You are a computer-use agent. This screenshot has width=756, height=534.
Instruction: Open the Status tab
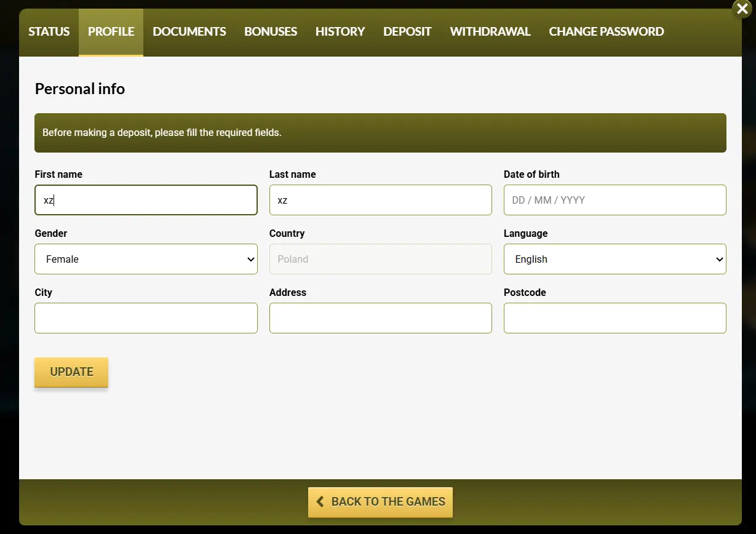pos(49,32)
